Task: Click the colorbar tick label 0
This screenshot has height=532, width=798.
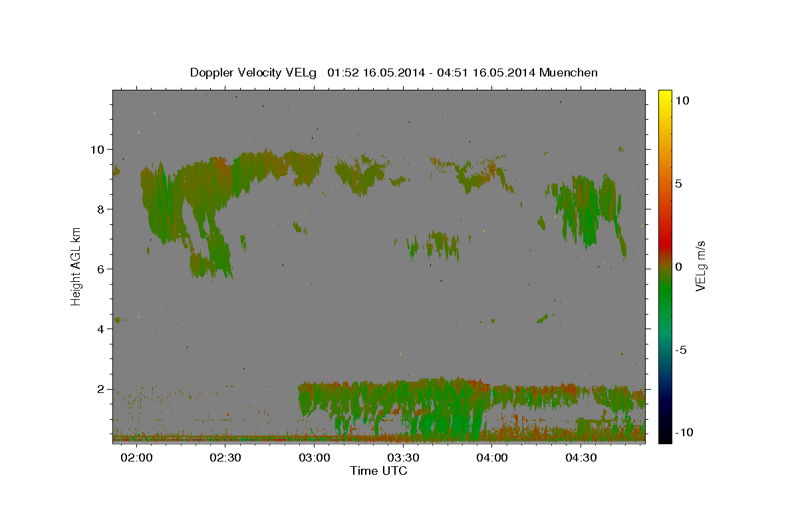Action: click(x=678, y=267)
